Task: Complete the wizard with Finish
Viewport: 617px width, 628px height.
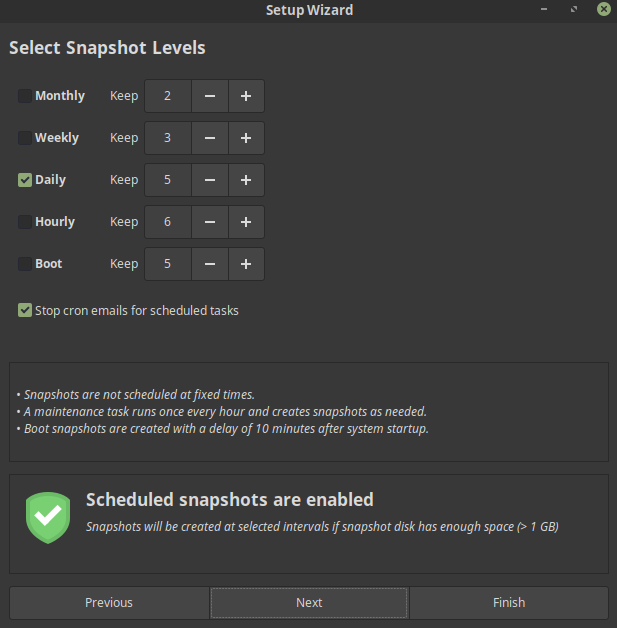Action: (x=509, y=603)
